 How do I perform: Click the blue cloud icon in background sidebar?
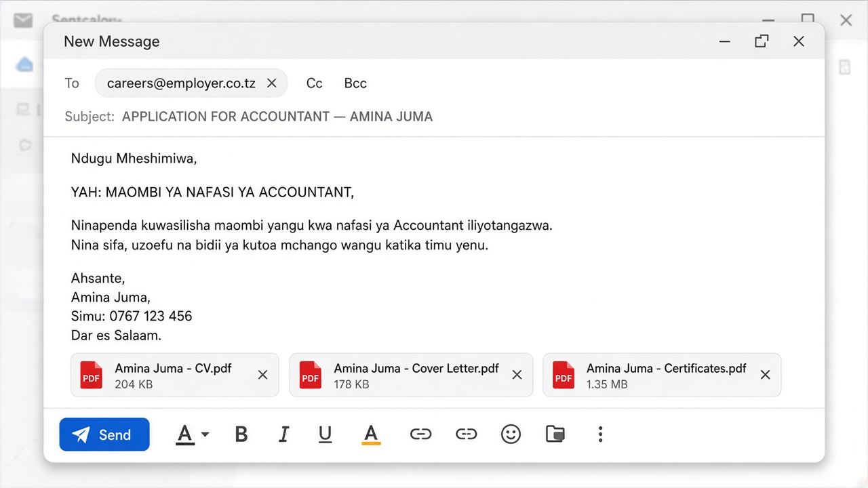pos(24,64)
